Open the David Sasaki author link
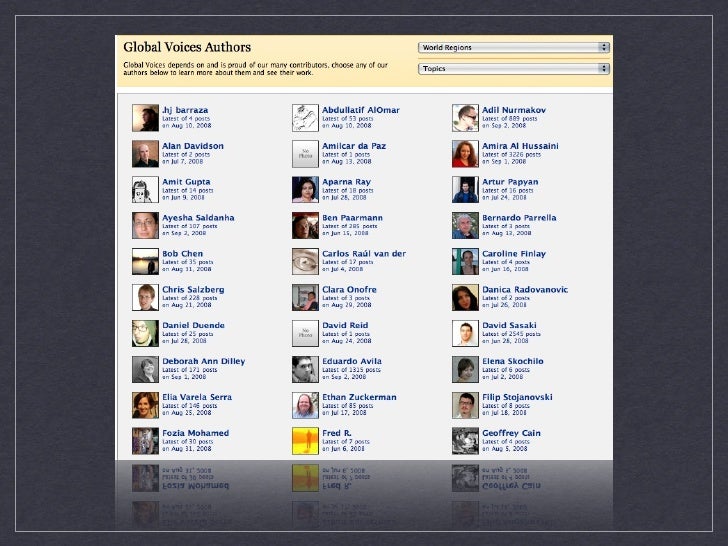Screen dimensions: 728x546 click(509, 325)
